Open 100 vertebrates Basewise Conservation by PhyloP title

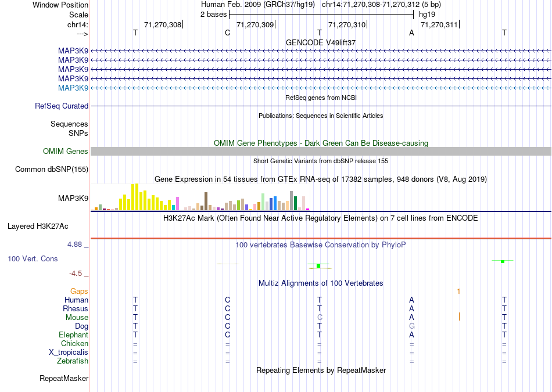(x=321, y=245)
